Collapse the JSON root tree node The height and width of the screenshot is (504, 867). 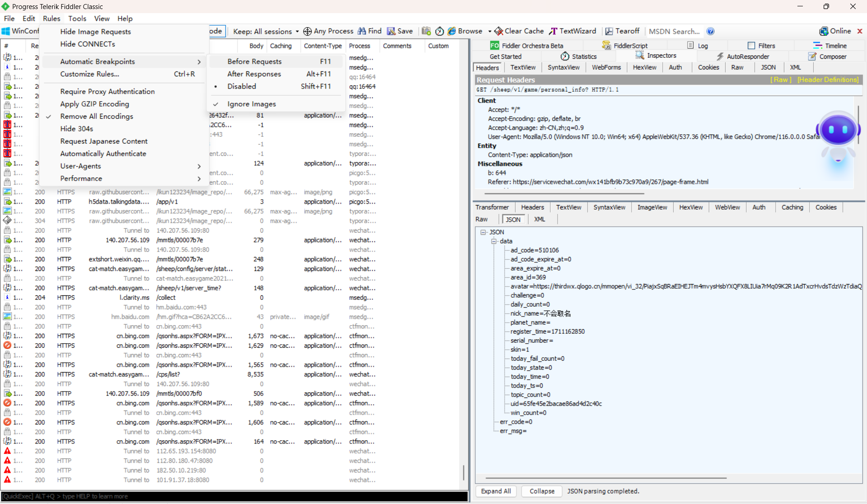click(483, 232)
